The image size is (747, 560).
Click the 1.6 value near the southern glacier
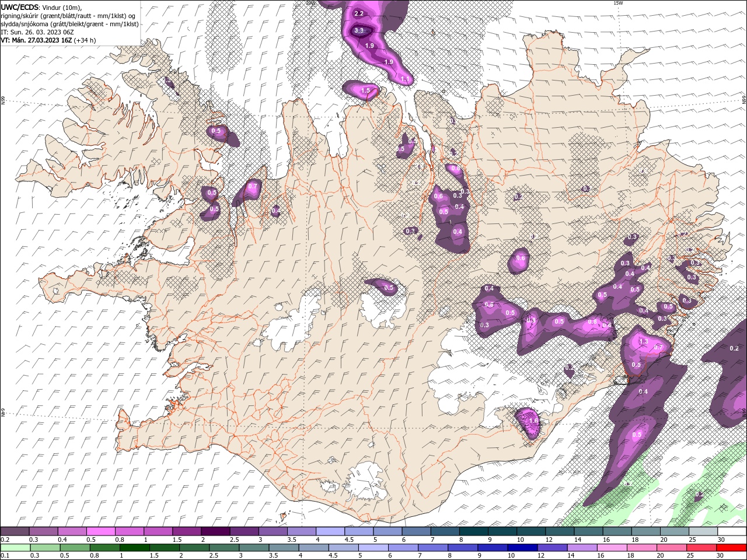pyautogui.click(x=533, y=421)
